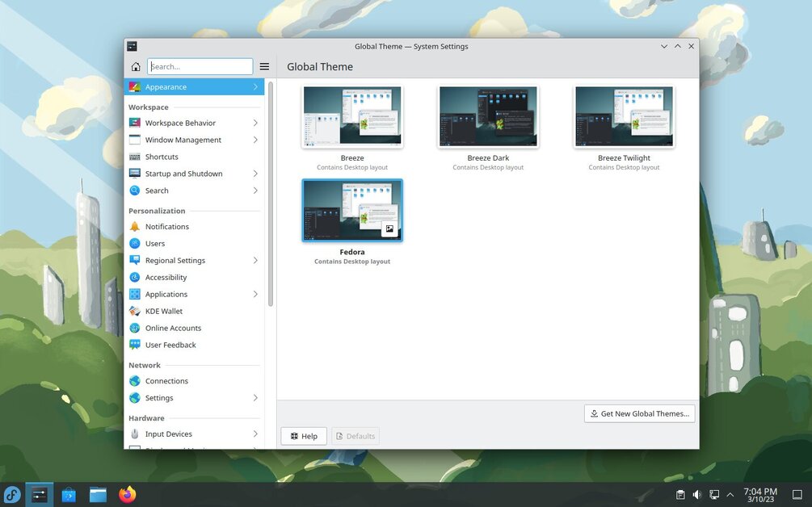Screen dimensions: 812x507
Task: Show hidden system tray icons arrow
Action: click(x=730, y=495)
